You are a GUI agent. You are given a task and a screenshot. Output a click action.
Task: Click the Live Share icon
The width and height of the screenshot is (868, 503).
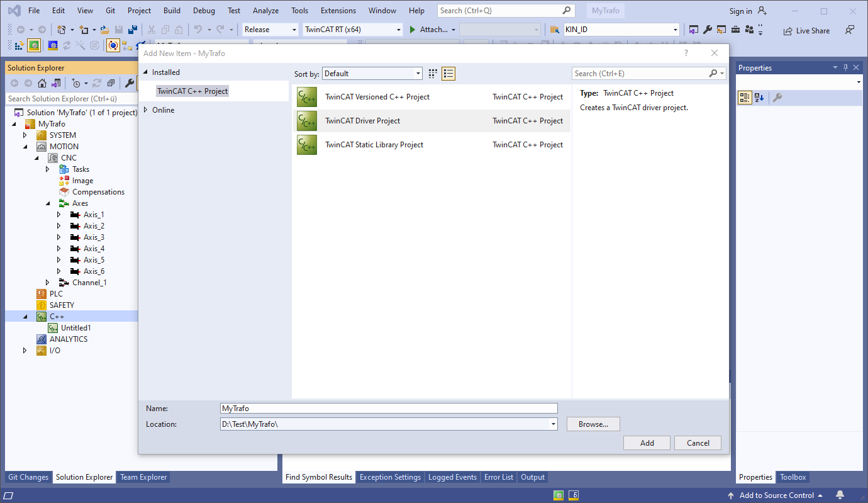coord(788,31)
